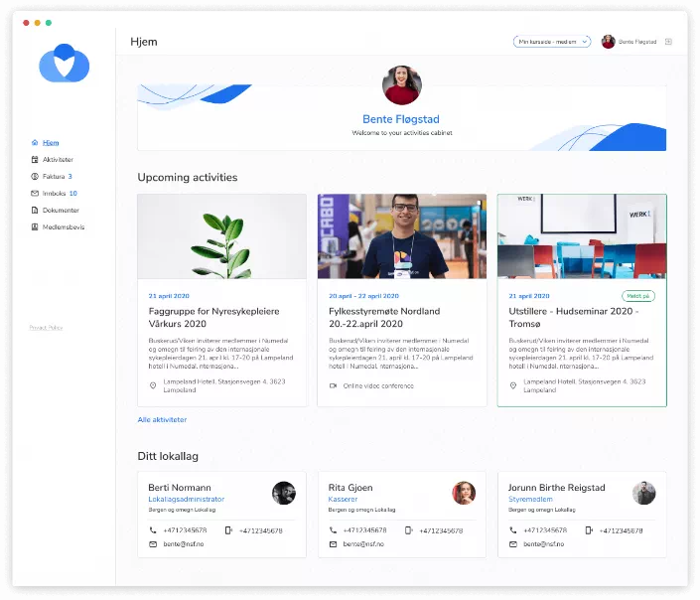Click the Innboks envelope icon
Image resolution: width=700 pixels, height=600 pixels.
point(35,194)
